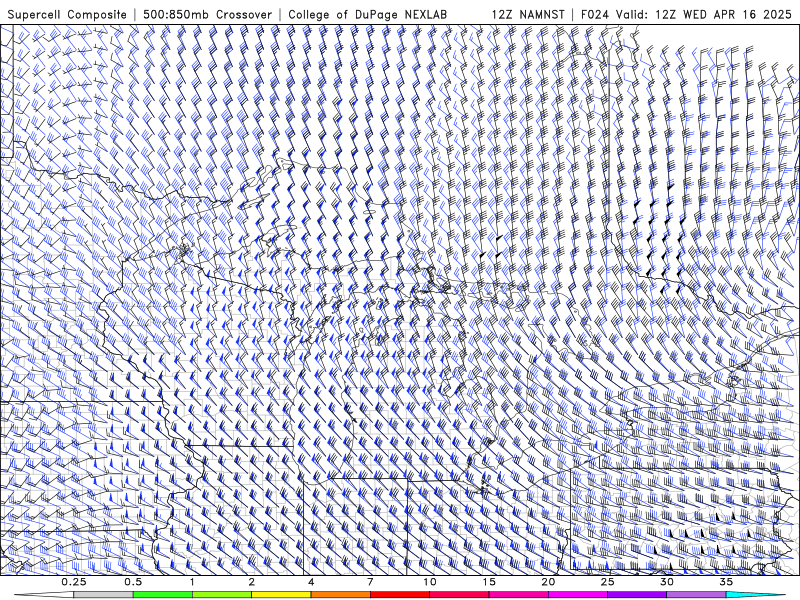Click the cyan arrow end of color bar

pyautogui.click(x=756, y=594)
